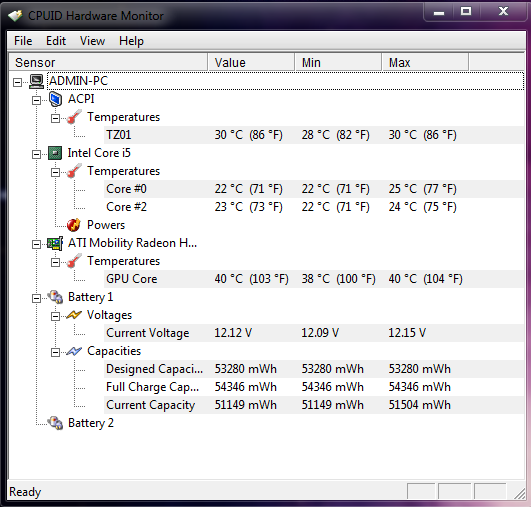531x507 pixels.
Task: Click Core #0 max 25 °C (77 °F)
Action: 422,189
